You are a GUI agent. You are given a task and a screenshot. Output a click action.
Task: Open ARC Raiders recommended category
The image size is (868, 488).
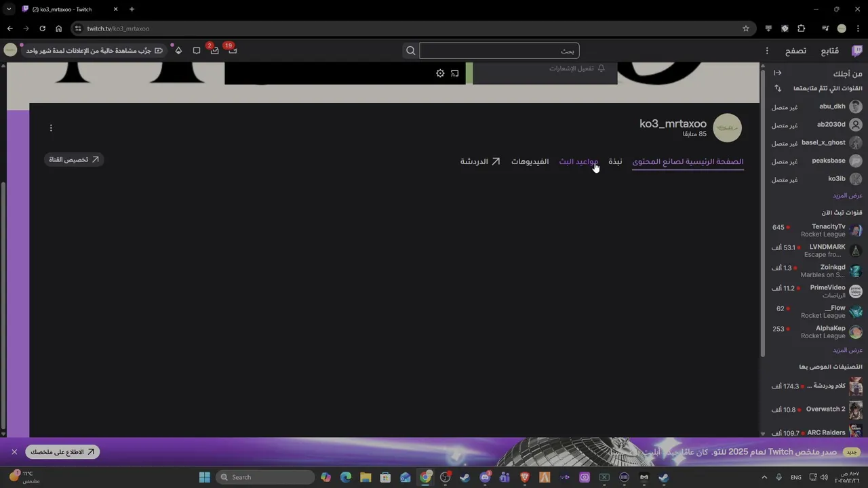(x=816, y=432)
